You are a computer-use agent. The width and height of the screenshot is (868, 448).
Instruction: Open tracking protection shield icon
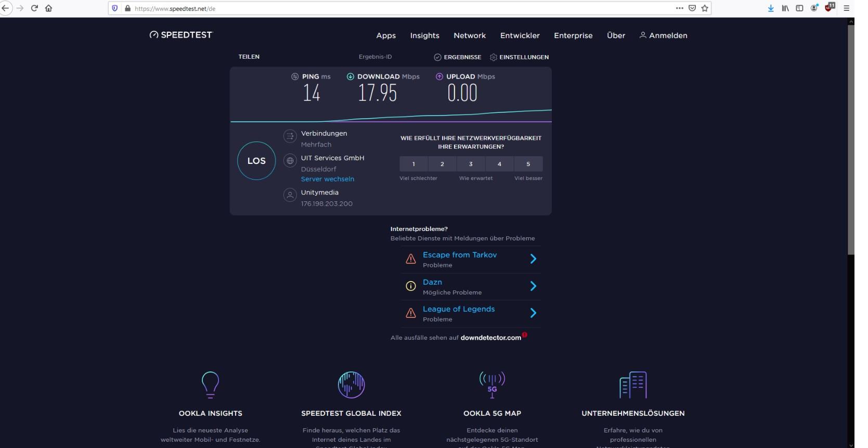[115, 8]
